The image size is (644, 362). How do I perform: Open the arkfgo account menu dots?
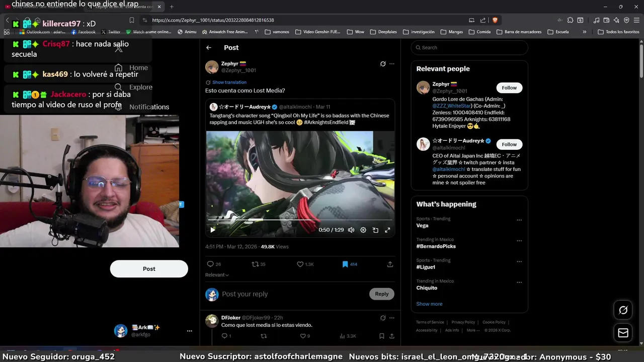(190, 331)
